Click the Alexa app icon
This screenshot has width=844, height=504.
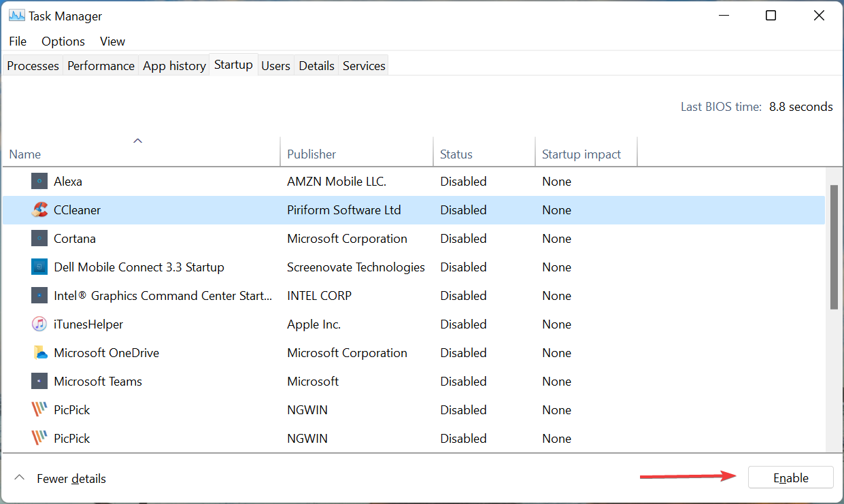[39, 181]
